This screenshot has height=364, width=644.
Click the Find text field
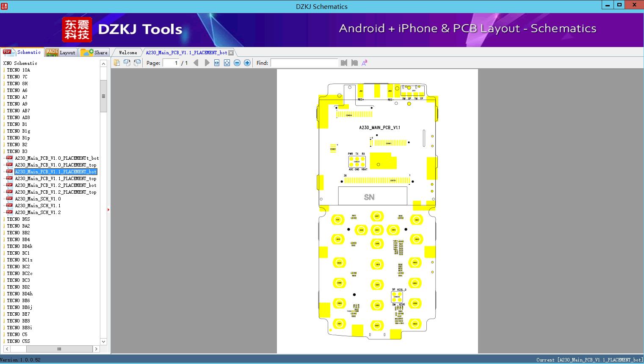click(x=304, y=63)
